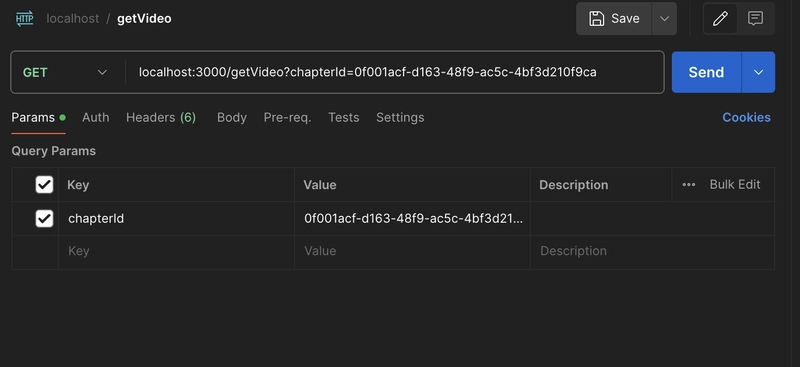
Task: Uncheck the chapterId parameter checkbox
Action: point(44,218)
